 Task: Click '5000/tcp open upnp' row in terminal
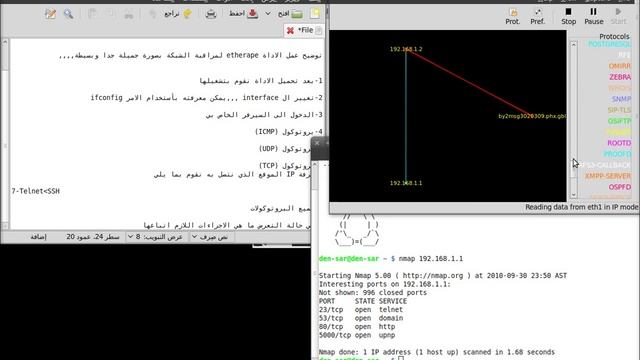357,335
